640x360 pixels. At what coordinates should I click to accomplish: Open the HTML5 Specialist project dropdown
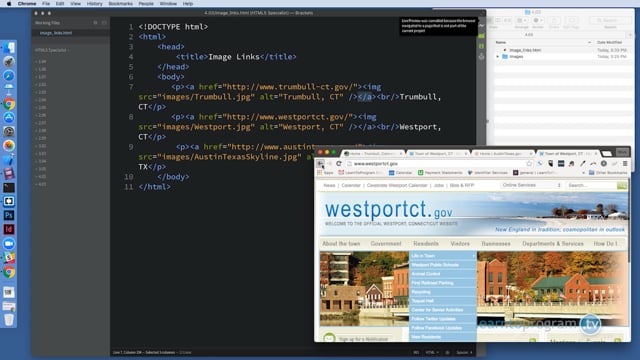52,50
